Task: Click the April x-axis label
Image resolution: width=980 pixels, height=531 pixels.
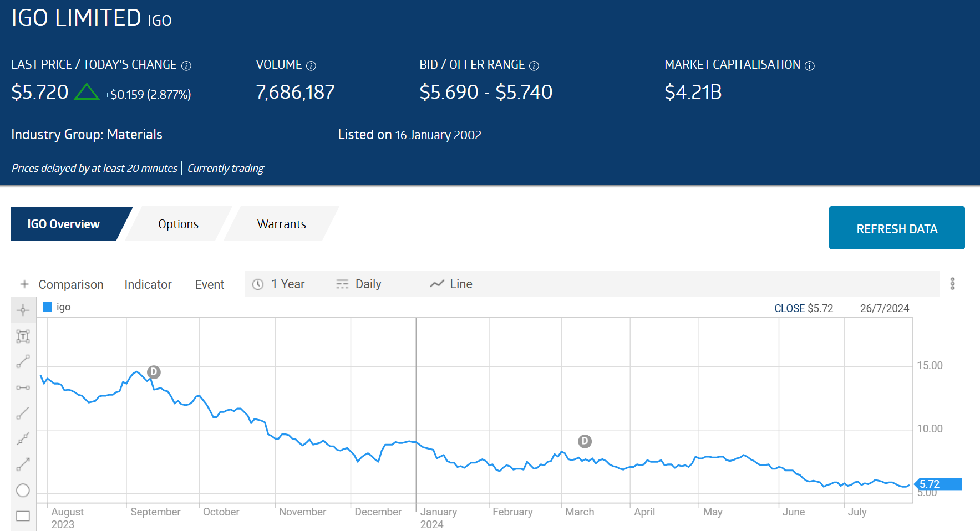Action: click(644, 512)
